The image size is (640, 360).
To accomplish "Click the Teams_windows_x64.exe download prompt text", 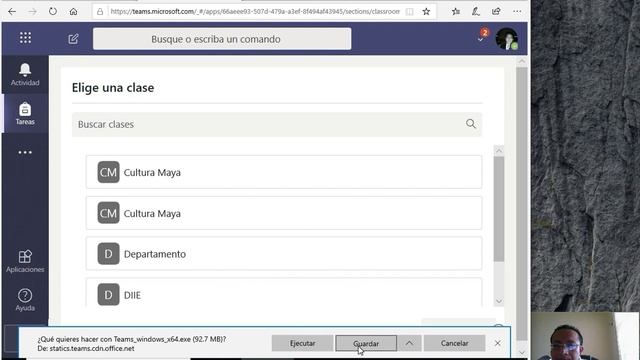I will coord(132,339).
